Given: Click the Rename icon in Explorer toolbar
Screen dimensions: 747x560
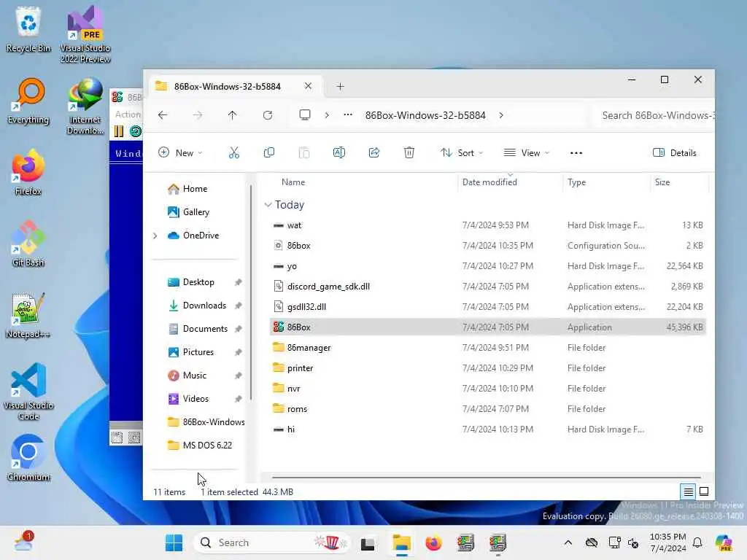Looking at the screenshot, I should point(338,153).
